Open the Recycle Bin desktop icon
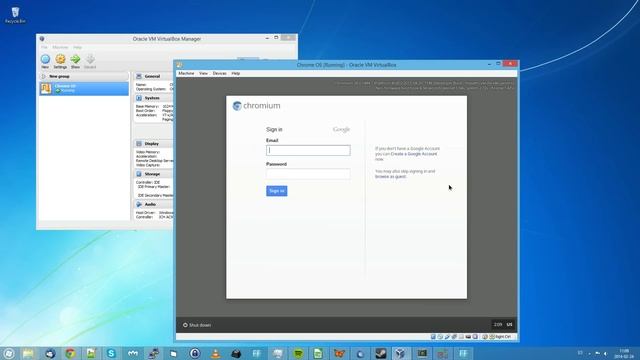640x360 pixels. tap(15, 15)
